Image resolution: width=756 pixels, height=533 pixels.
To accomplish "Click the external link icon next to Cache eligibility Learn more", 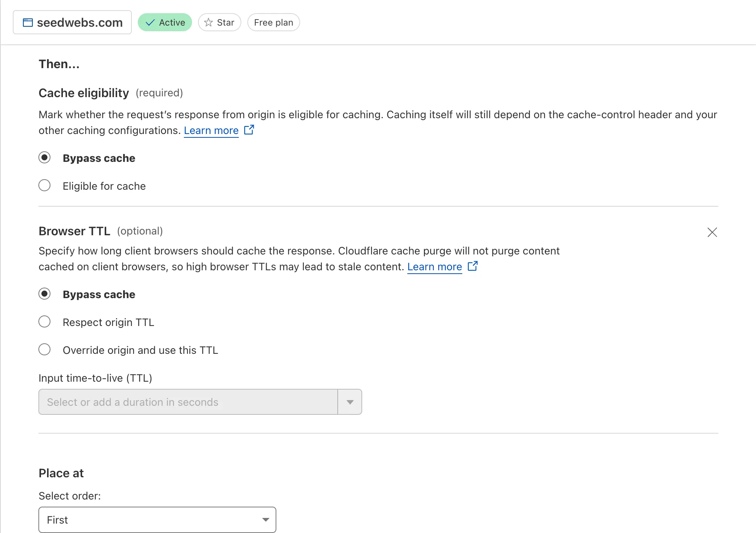I will 248,130.
